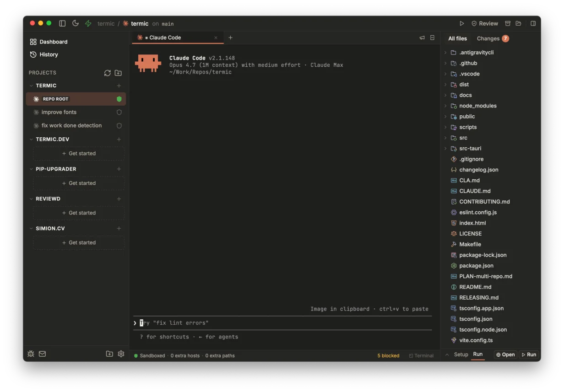Add a new item to TERMIC project
Viewport: 564px width, 392px height.
pos(119,86)
